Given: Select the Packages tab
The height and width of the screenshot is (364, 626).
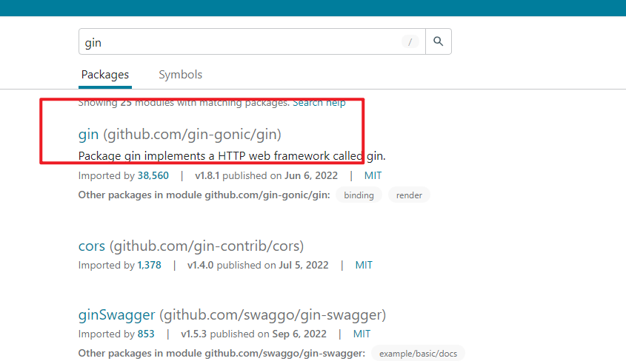Looking at the screenshot, I should click(x=105, y=75).
